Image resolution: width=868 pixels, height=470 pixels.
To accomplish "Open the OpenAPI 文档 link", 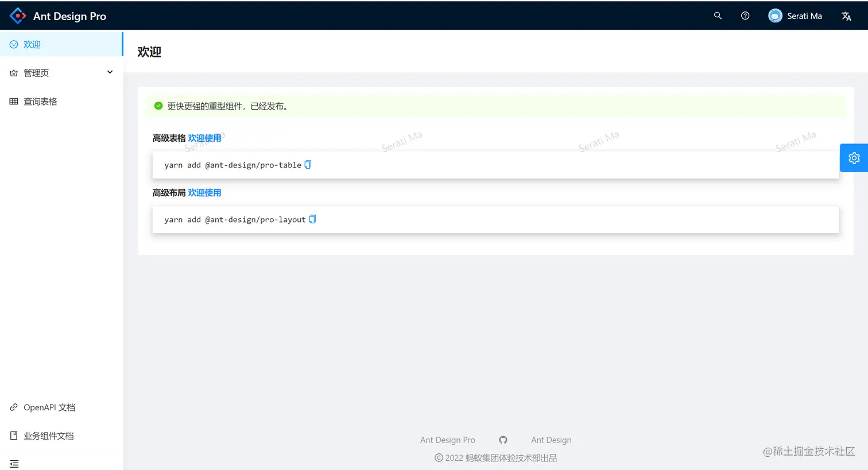I will [x=61, y=407].
